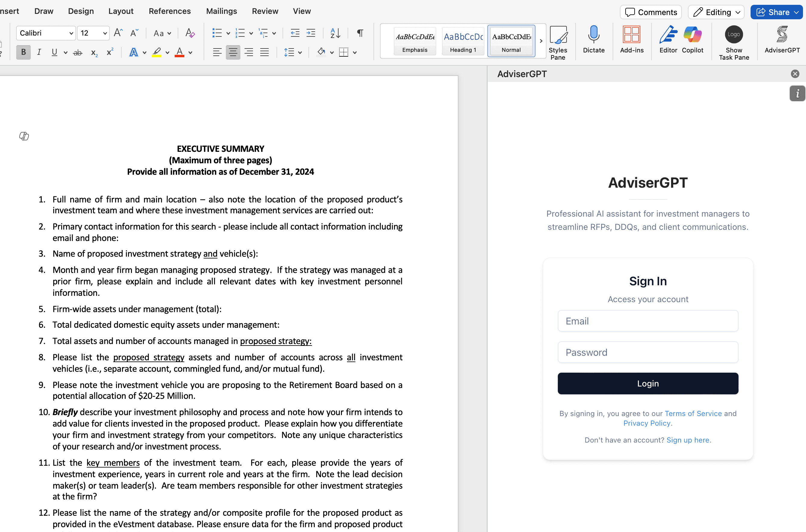Viewport: 806px width, 532px height.
Task: Open the Design tab
Action: (x=81, y=11)
